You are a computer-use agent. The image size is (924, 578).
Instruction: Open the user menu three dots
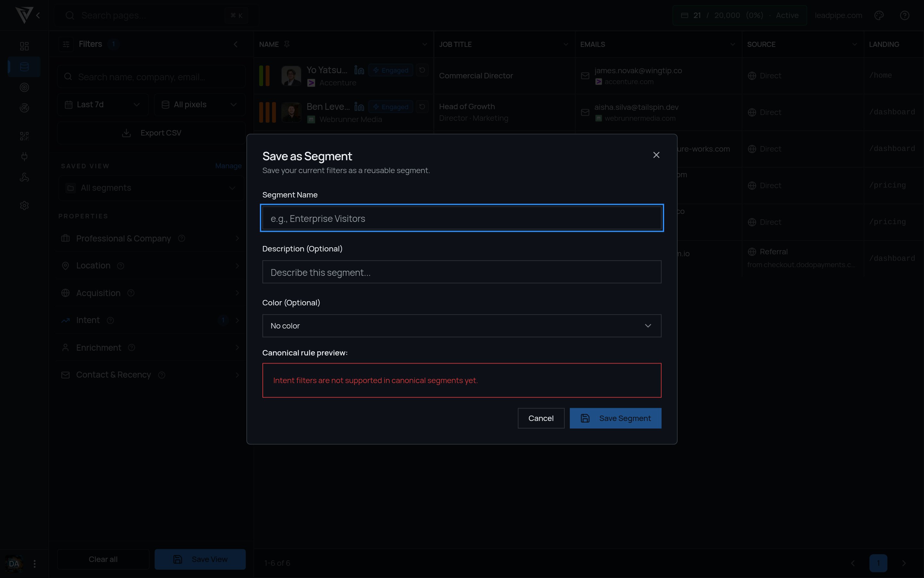tap(35, 564)
